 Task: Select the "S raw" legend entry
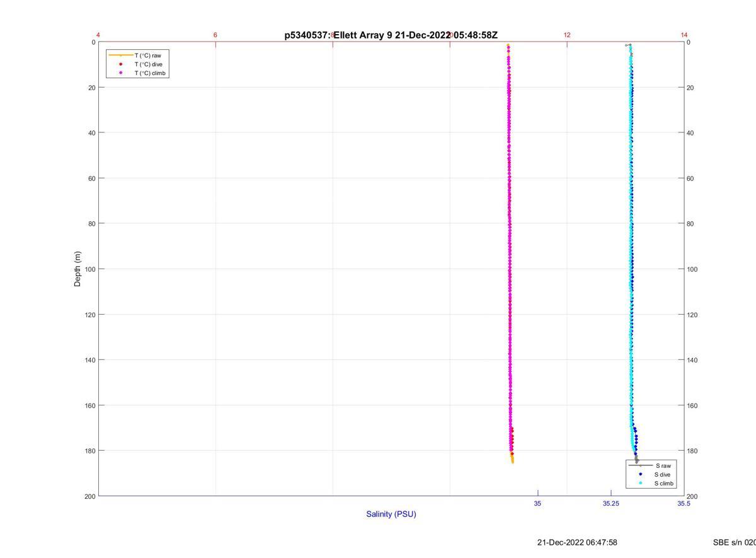[662, 465]
